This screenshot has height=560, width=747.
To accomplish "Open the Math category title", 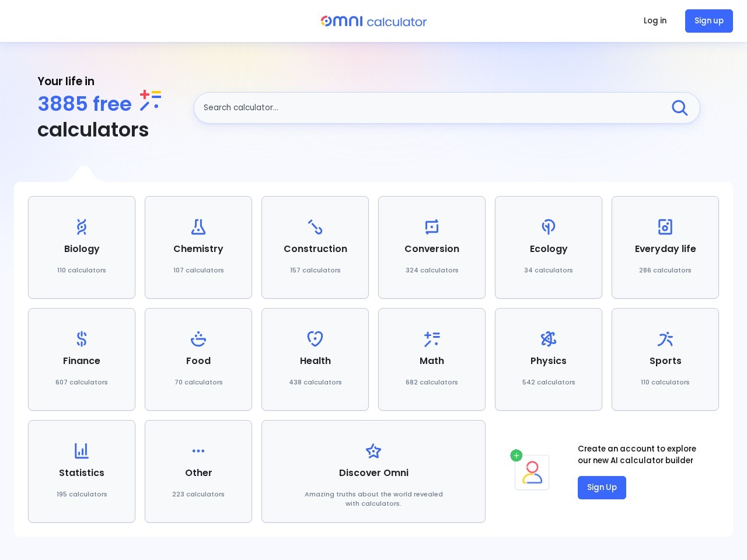I will click(432, 360).
